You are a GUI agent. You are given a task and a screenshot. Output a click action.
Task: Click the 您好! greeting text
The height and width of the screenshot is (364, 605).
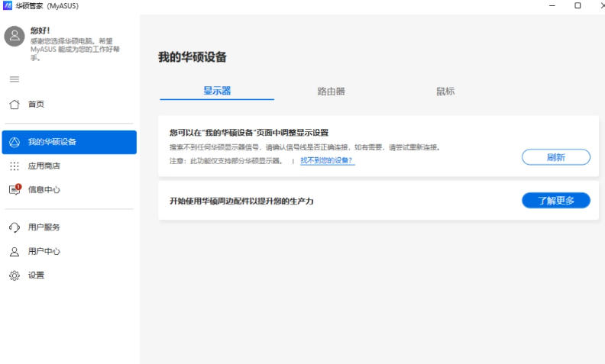click(x=40, y=31)
